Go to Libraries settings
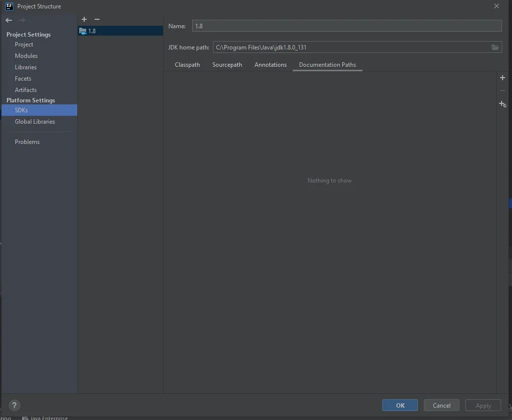The image size is (512, 420). [26, 67]
